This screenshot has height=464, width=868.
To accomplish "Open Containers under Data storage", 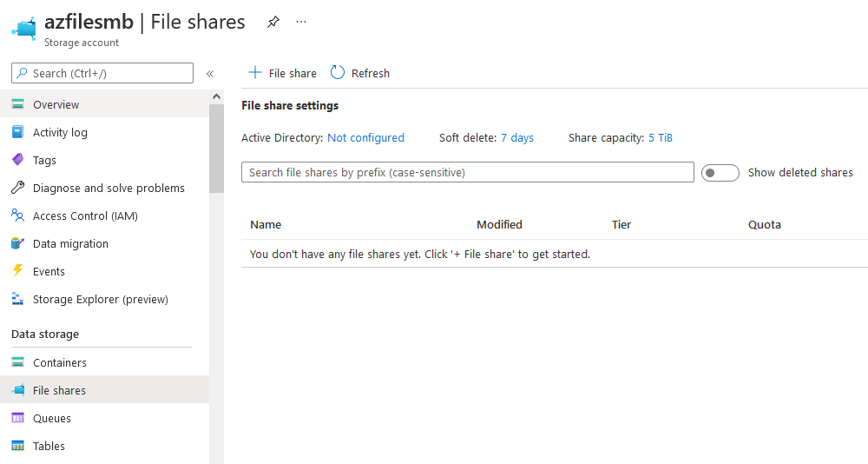I will (105, 362).
